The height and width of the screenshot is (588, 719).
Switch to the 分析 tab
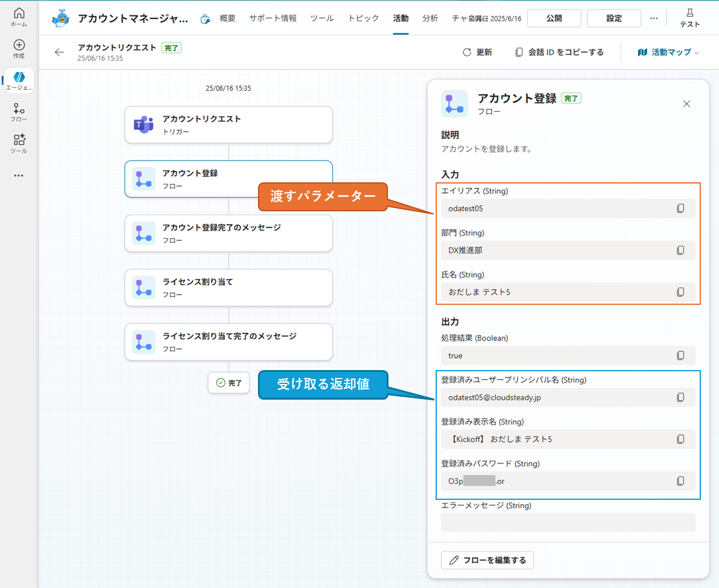[x=430, y=18]
